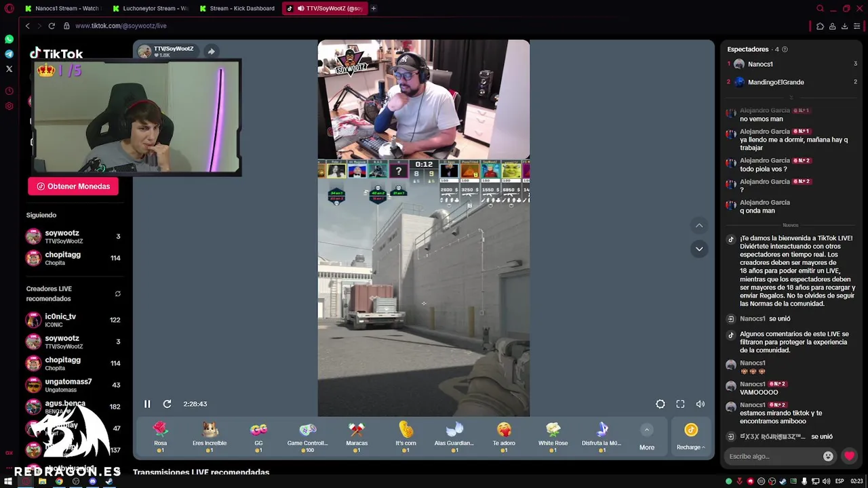Open X Twitter in Opera sidebar
This screenshot has width=868, height=488.
(9, 68)
